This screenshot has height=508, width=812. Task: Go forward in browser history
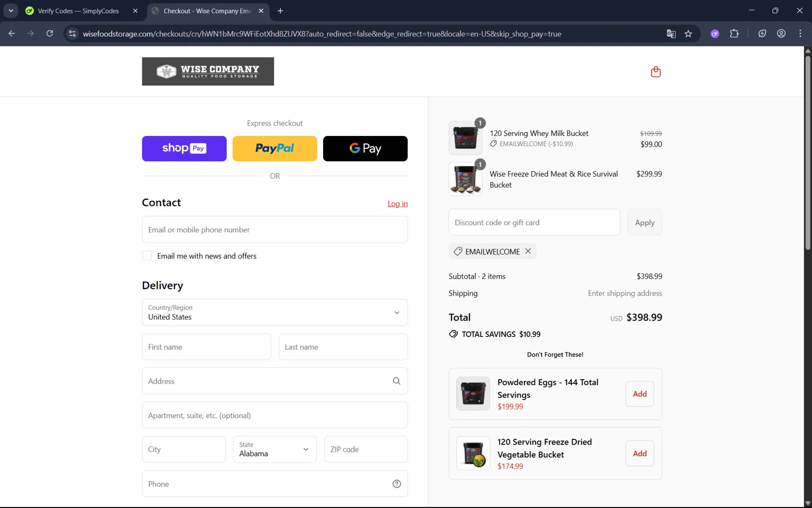click(x=30, y=34)
